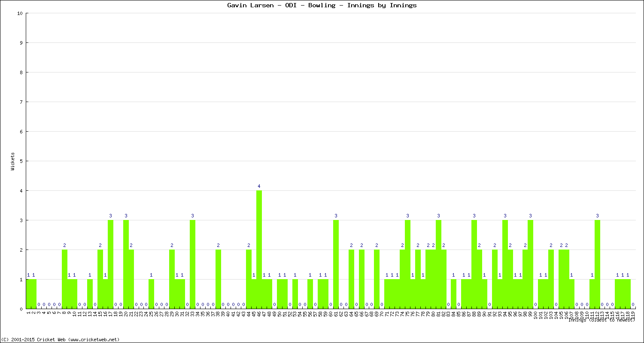Viewport: 644px width, 343px height.
Task: Click the 3-wicket bar for innings 94
Action: pos(505,264)
